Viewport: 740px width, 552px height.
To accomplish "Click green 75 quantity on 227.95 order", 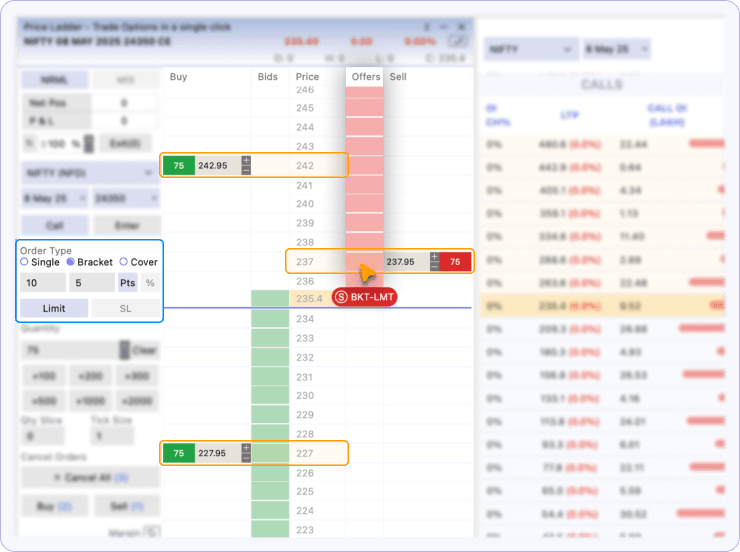I will pyautogui.click(x=179, y=453).
